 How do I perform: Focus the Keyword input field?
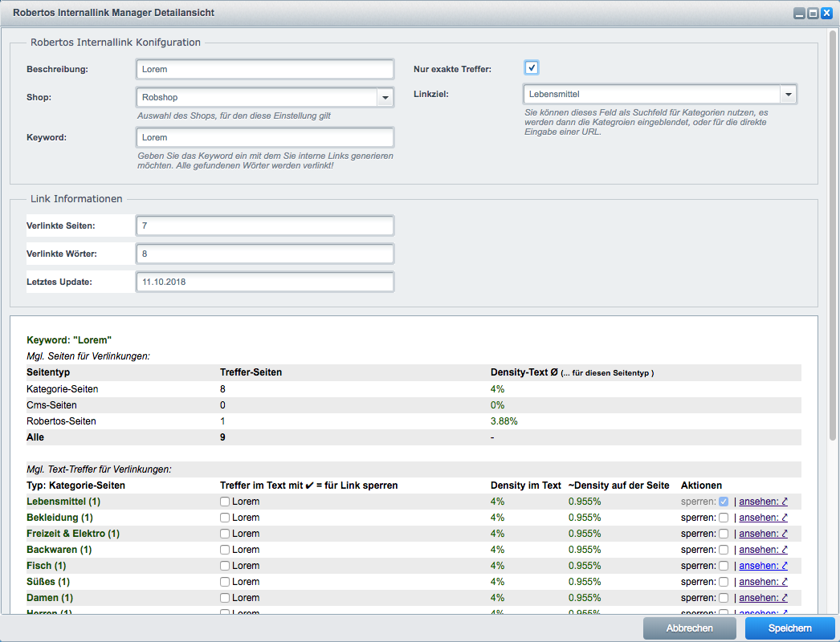pyautogui.click(x=265, y=137)
